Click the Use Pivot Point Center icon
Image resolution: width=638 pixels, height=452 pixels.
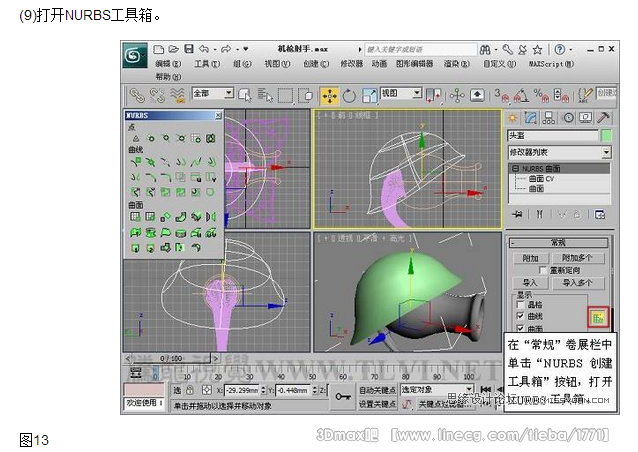[x=434, y=96]
